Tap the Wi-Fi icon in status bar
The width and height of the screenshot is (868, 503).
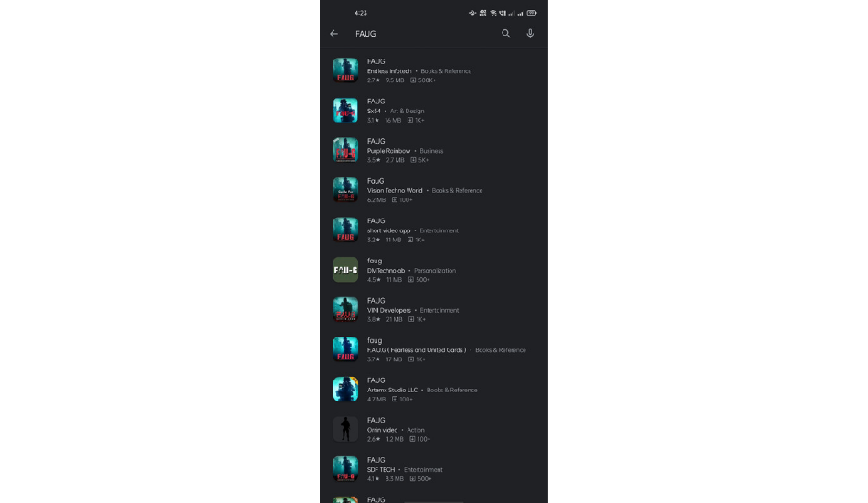click(493, 13)
